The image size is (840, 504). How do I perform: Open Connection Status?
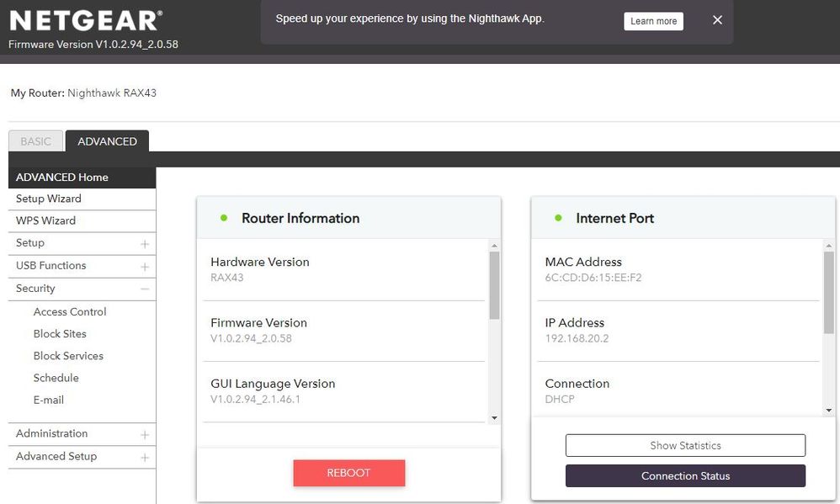[685, 475]
